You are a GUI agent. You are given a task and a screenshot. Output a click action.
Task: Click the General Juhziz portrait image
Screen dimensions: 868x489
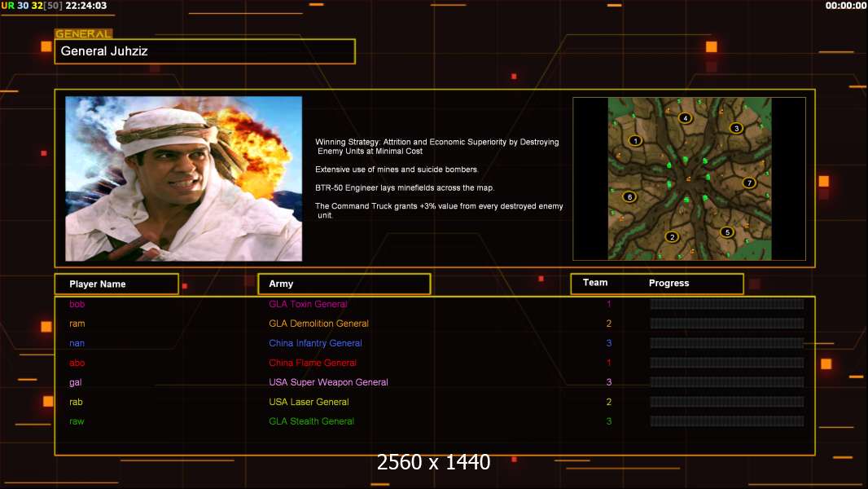point(184,178)
